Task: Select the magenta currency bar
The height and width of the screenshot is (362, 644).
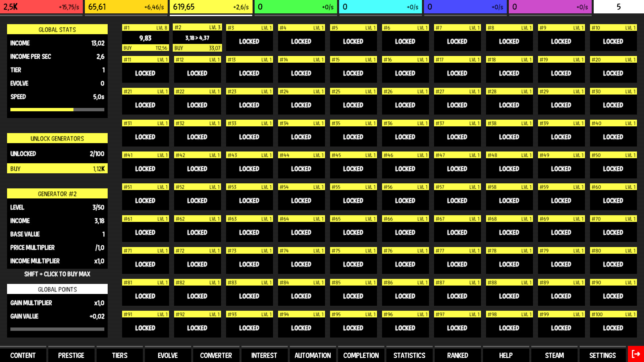Action: point(550,7)
